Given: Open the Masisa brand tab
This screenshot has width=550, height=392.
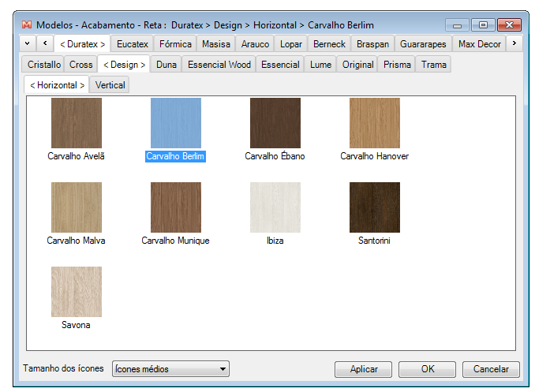Looking at the screenshot, I should pyautogui.click(x=216, y=44).
